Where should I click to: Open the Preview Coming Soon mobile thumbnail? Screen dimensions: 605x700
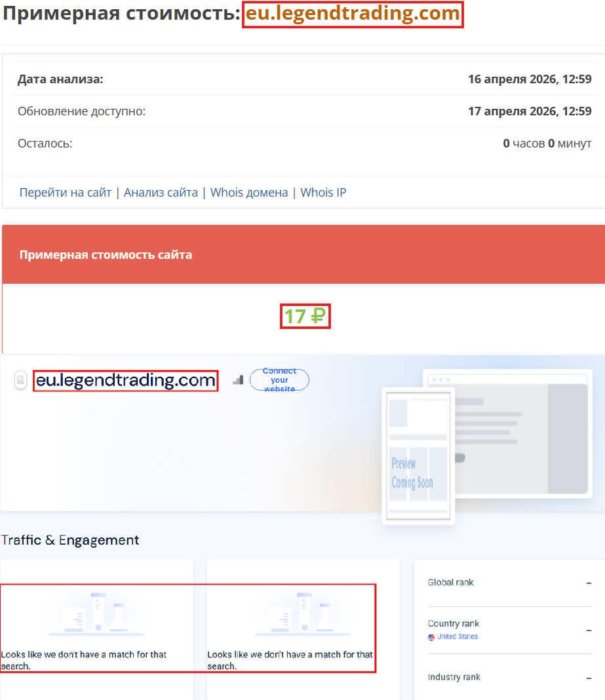(418, 456)
